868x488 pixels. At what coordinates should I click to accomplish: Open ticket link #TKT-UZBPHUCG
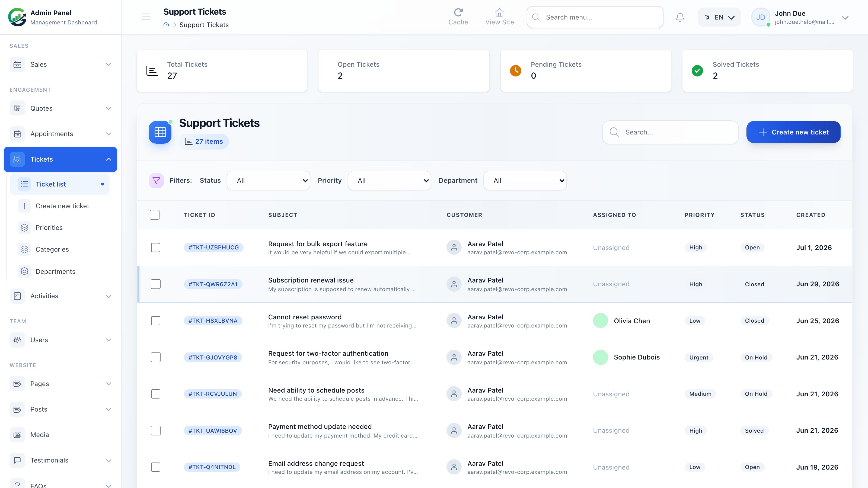[x=214, y=248]
